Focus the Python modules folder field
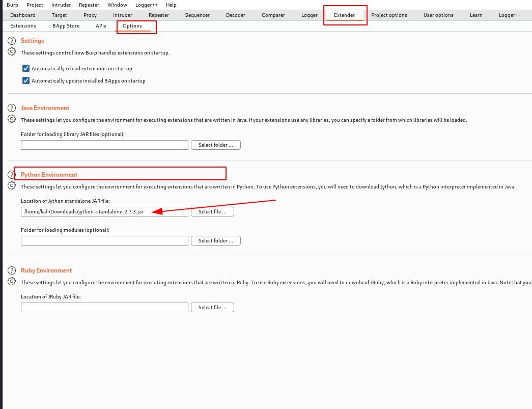This screenshot has height=409, width=532. pos(104,240)
